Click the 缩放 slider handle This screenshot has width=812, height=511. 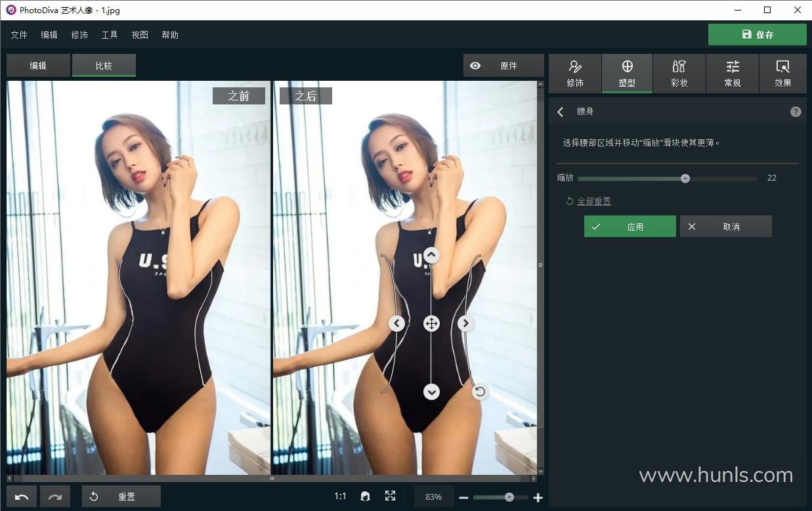685,178
